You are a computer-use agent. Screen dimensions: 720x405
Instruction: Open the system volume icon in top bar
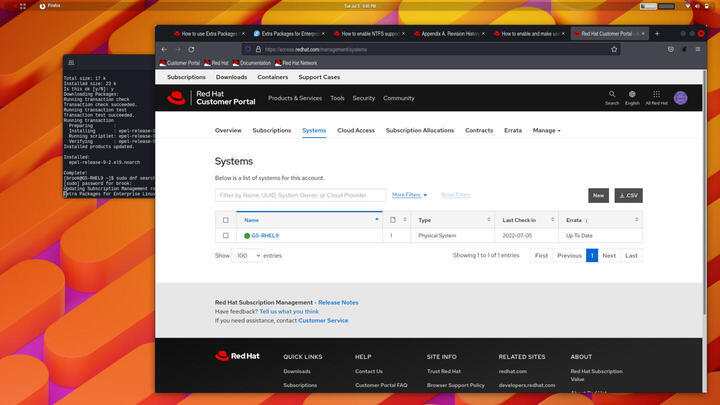pos(697,6)
